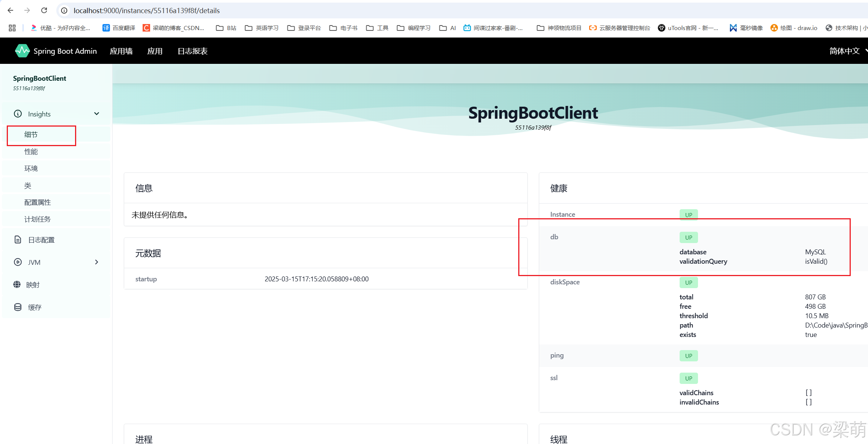Click the db UP status badge
This screenshot has height=444, width=868.
tap(689, 237)
